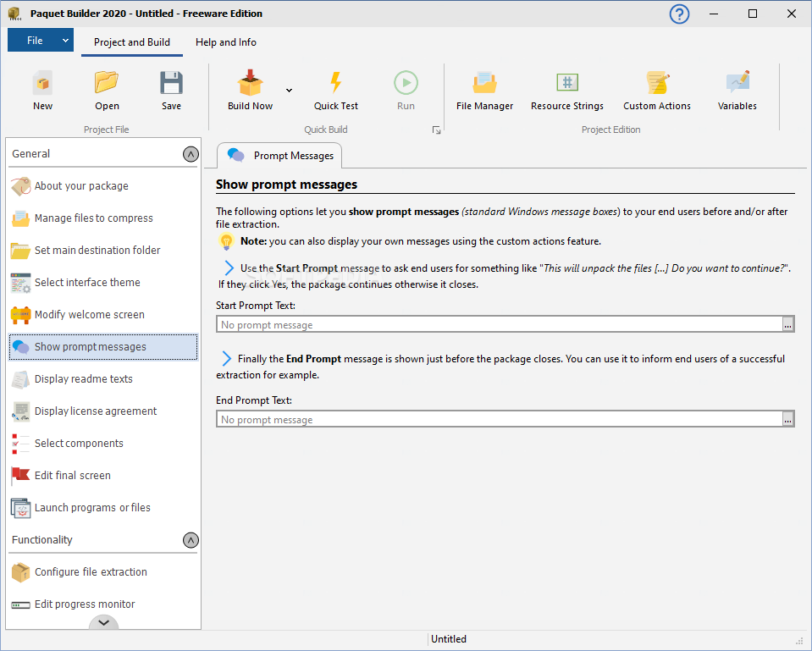Click the Paquet Builder title bar icon
The width and height of the screenshot is (812, 651).
14,14
